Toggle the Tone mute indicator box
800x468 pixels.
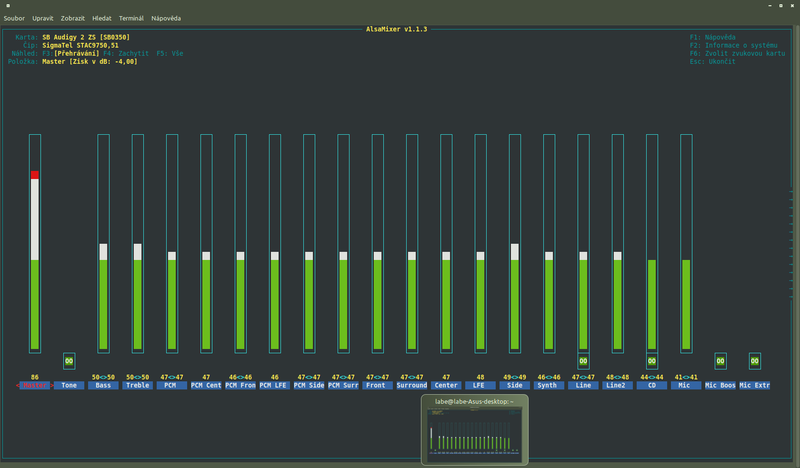point(69,361)
